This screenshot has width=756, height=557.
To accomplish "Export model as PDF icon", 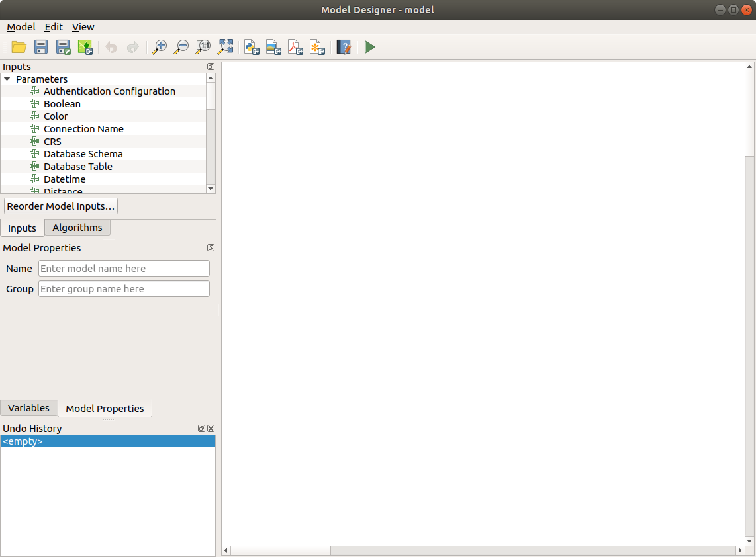I will (x=295, y=47).
